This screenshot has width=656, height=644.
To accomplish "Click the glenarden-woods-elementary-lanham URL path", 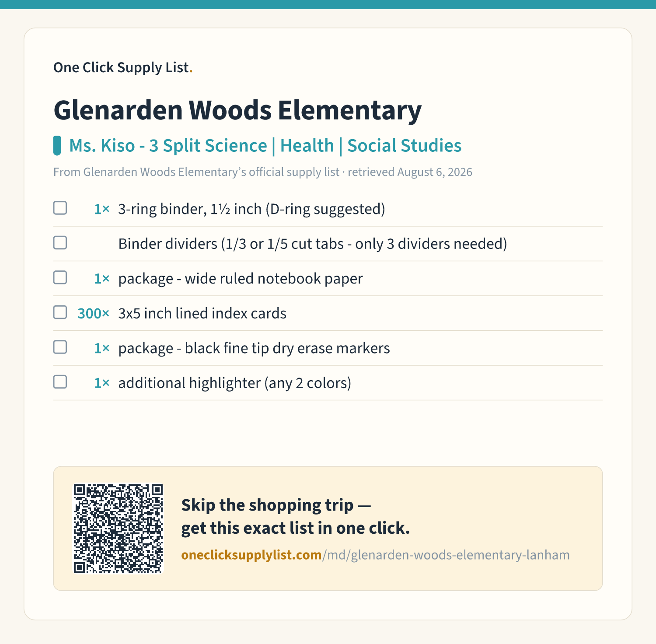I will click(x=446, y=555).
